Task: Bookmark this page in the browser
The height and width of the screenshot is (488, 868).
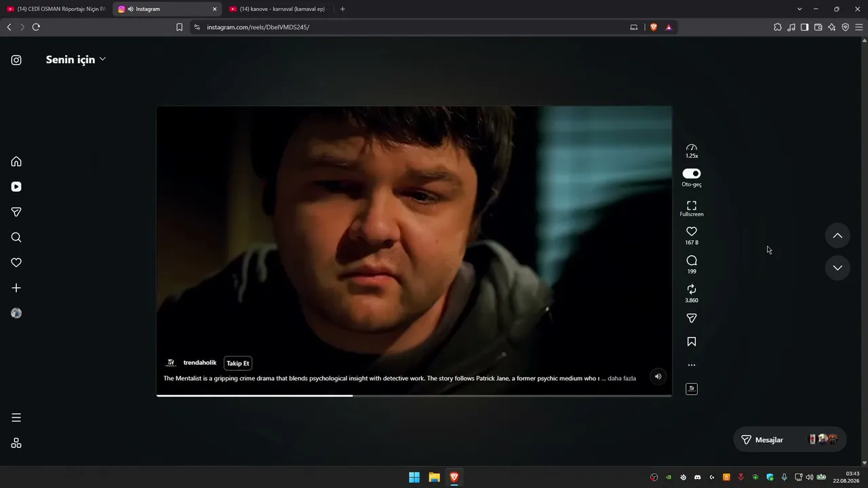Action: point(179,27)
